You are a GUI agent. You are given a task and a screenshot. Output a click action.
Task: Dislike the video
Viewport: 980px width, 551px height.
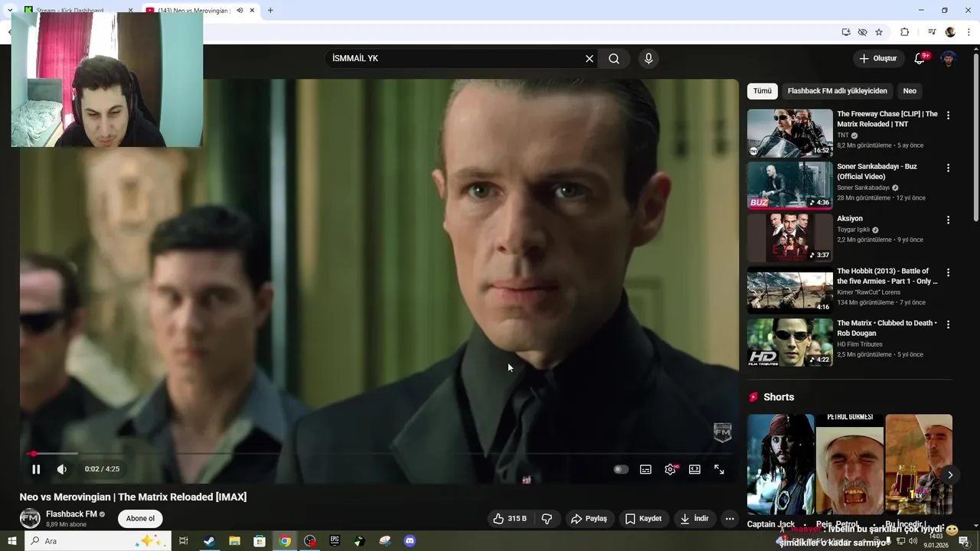pyautogui.click(x=547, y=519)
